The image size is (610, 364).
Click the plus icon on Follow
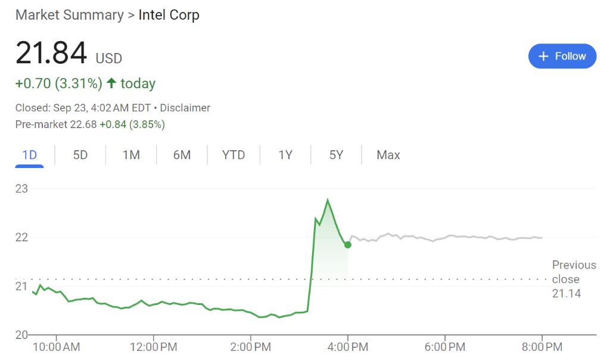pos(543,56)
